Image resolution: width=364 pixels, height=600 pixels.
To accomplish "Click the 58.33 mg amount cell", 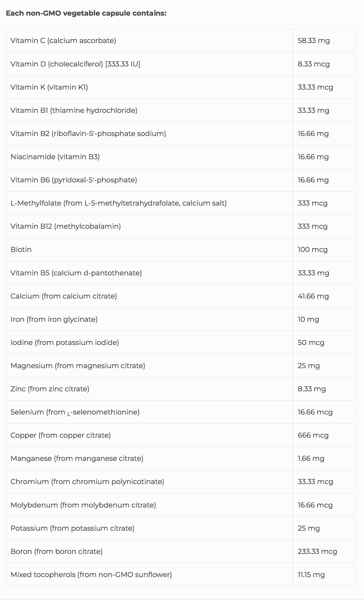I will pos(313,41).
